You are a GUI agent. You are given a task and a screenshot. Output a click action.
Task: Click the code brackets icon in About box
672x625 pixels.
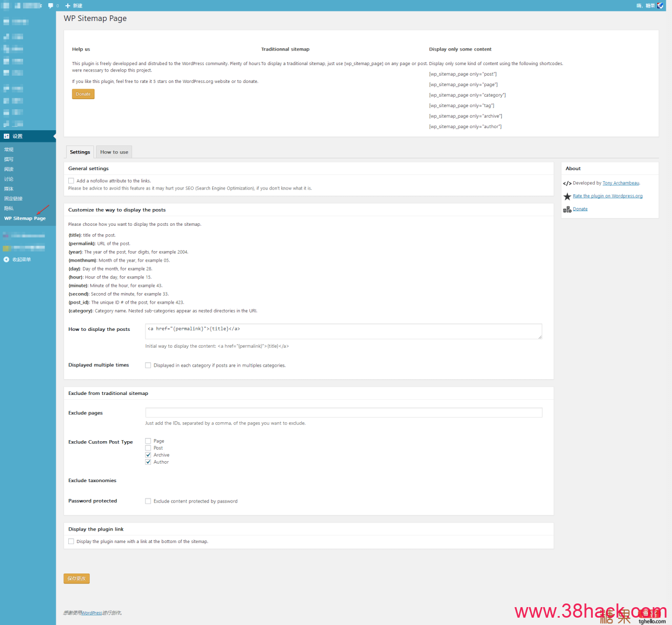click(x=567, y=183)
